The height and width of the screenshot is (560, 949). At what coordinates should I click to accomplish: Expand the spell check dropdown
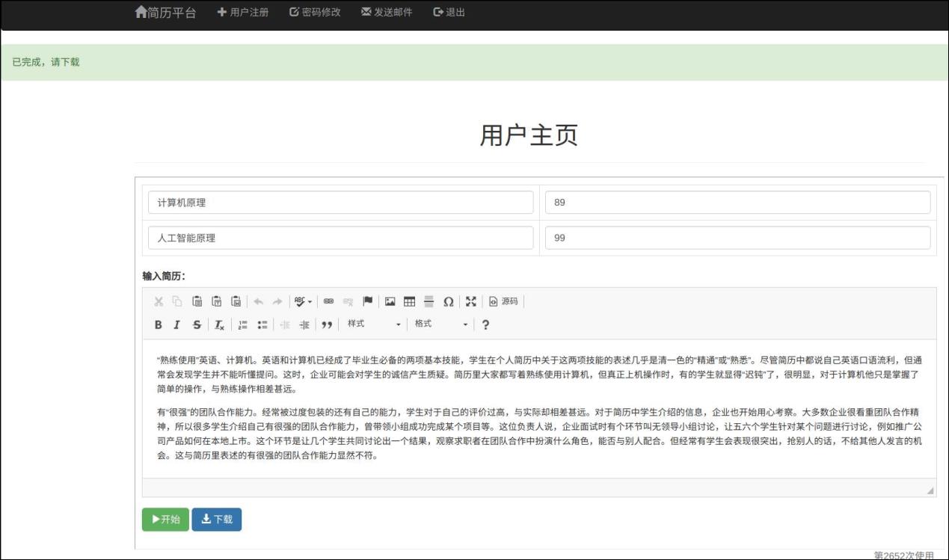click(303, 301)
